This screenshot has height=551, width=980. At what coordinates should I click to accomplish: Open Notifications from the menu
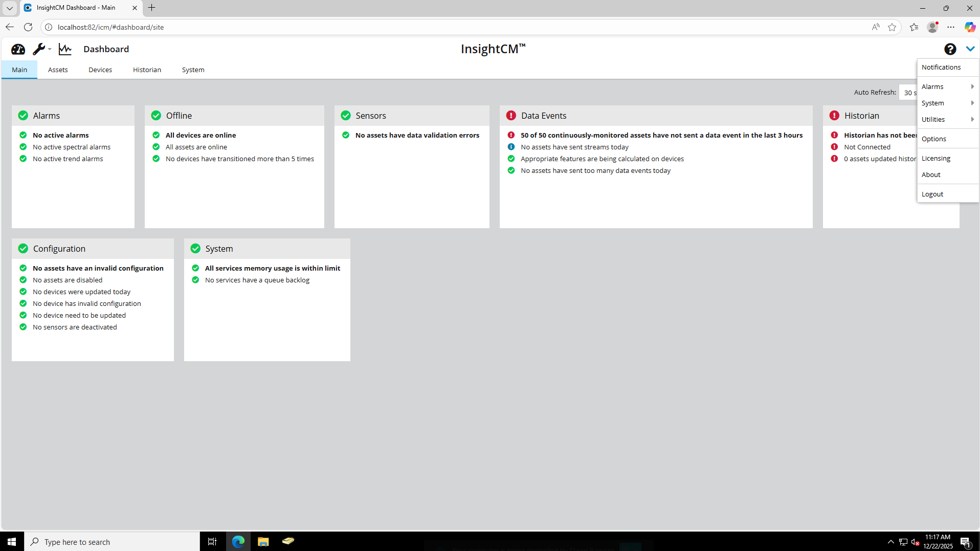pos(948,67)
